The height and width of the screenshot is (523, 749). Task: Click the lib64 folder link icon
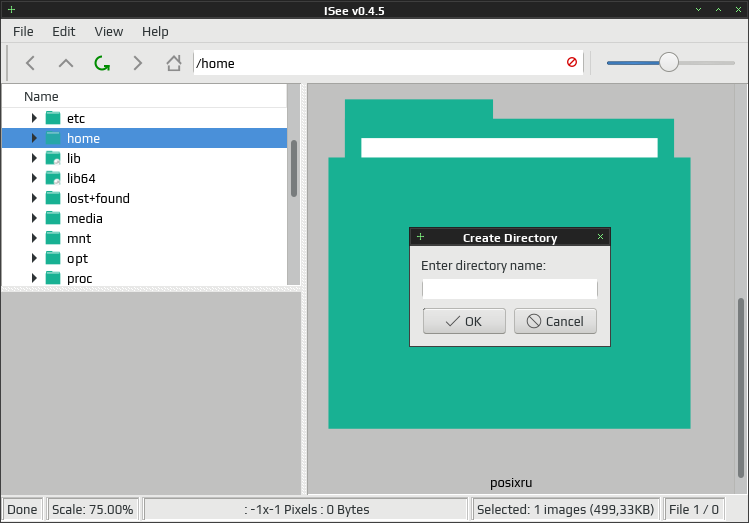[x=53, y=178]
